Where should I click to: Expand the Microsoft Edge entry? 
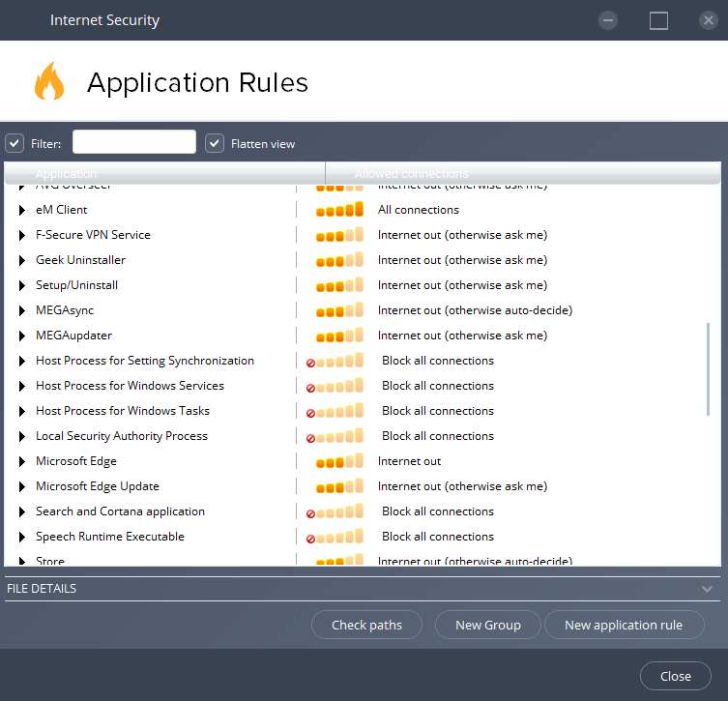coord(22,461)
